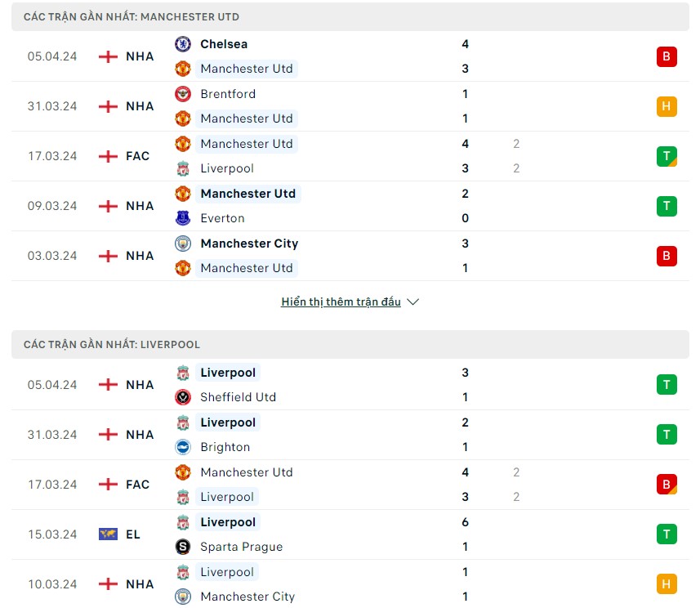Click Manchester City crest in 03.03.24 match
This screenshot has width=700, height=608.
183,244
